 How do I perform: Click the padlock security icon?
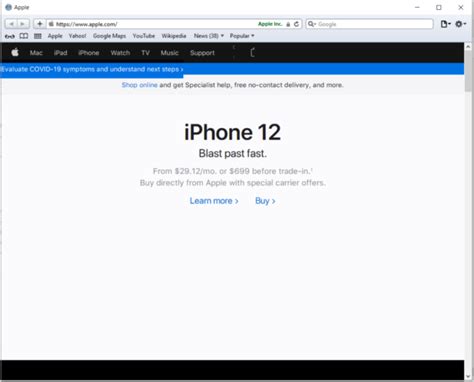(x=288, y=24)
